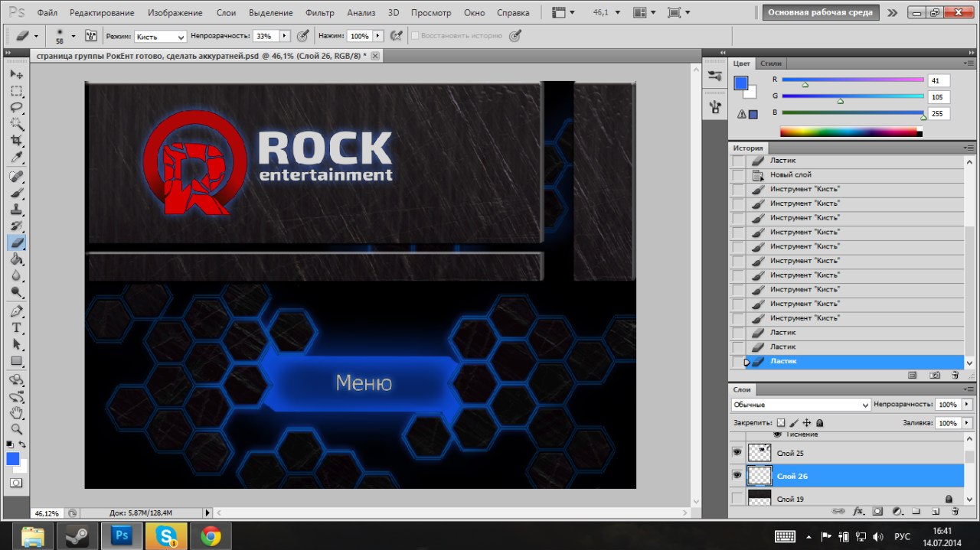
Task: Open Steam from the Windows taskbar
Action: coord(76,535)
